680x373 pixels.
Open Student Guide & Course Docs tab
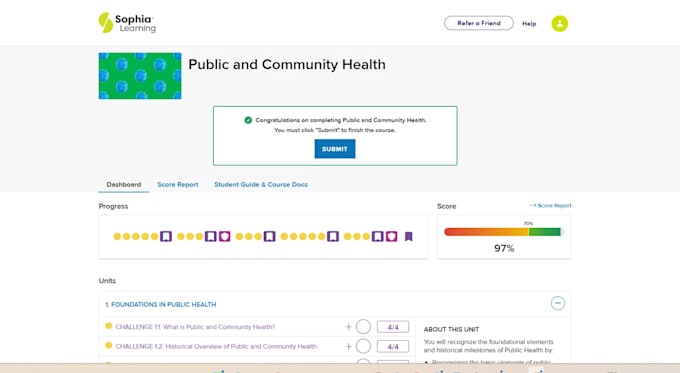click(261, 184)
